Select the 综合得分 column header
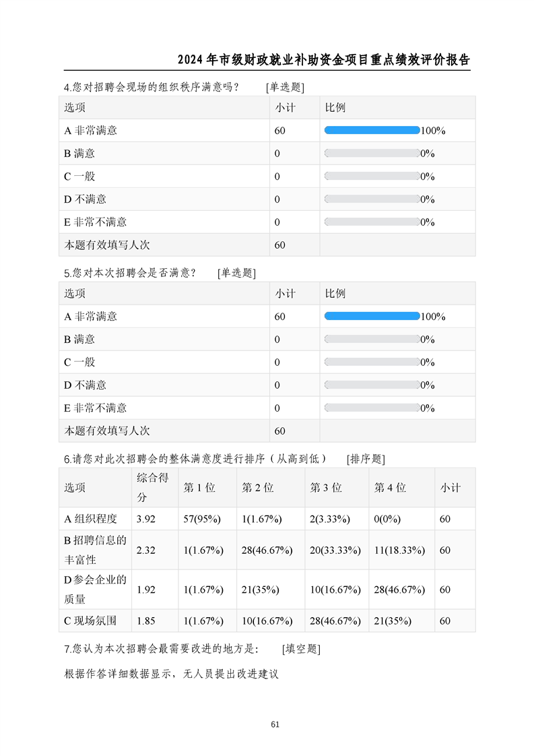This screenshot has height=756, width=534. [x=153, y=487]
